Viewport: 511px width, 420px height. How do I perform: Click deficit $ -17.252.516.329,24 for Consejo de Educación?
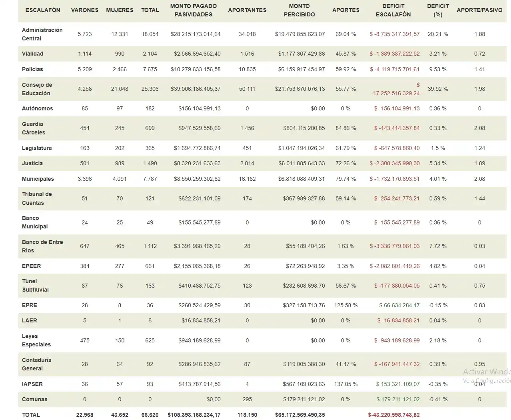(x=395, y=89)
